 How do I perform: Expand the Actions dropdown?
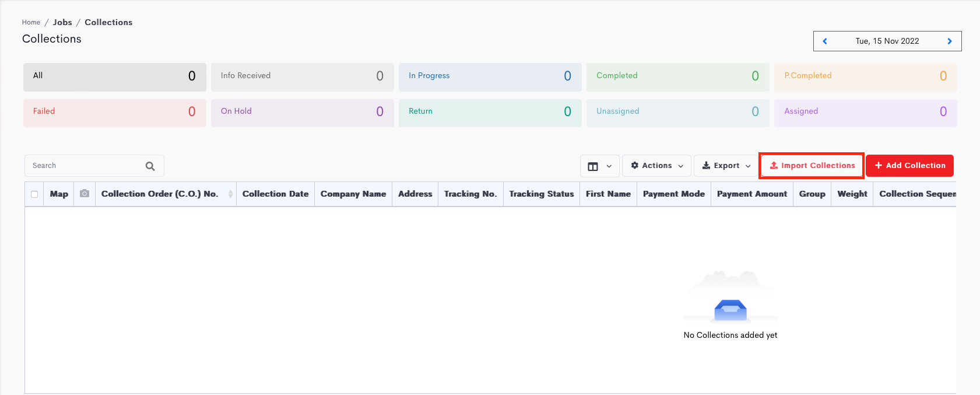tap(656, 166)
